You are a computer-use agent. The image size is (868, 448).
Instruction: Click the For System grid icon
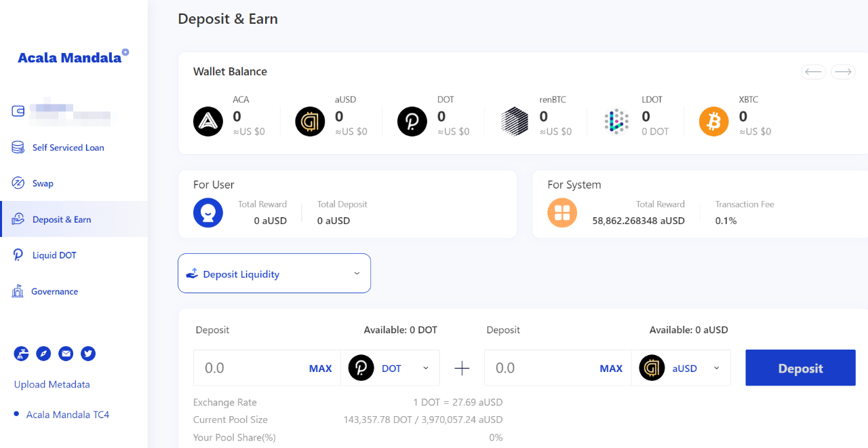tap(562, 212)
